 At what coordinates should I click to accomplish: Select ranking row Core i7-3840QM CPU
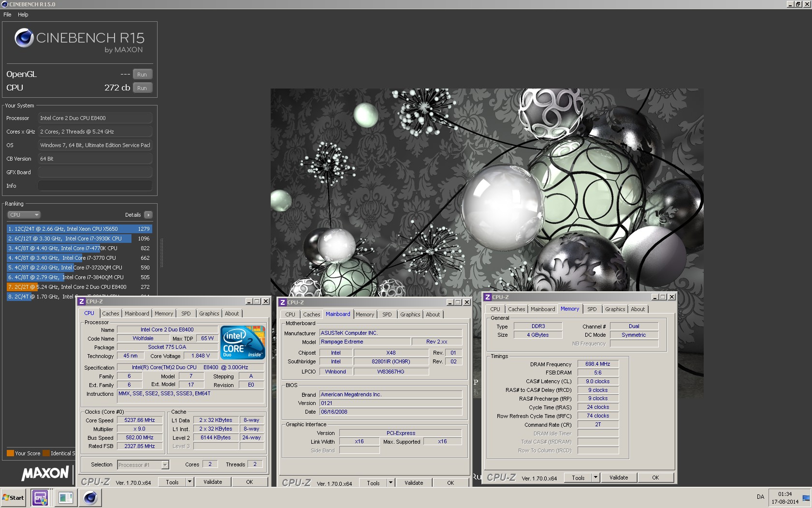[x=79, y=277]
